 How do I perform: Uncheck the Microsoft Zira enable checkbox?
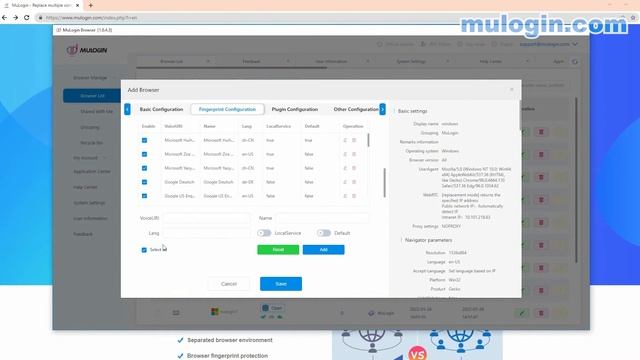[x=144, y=154]
